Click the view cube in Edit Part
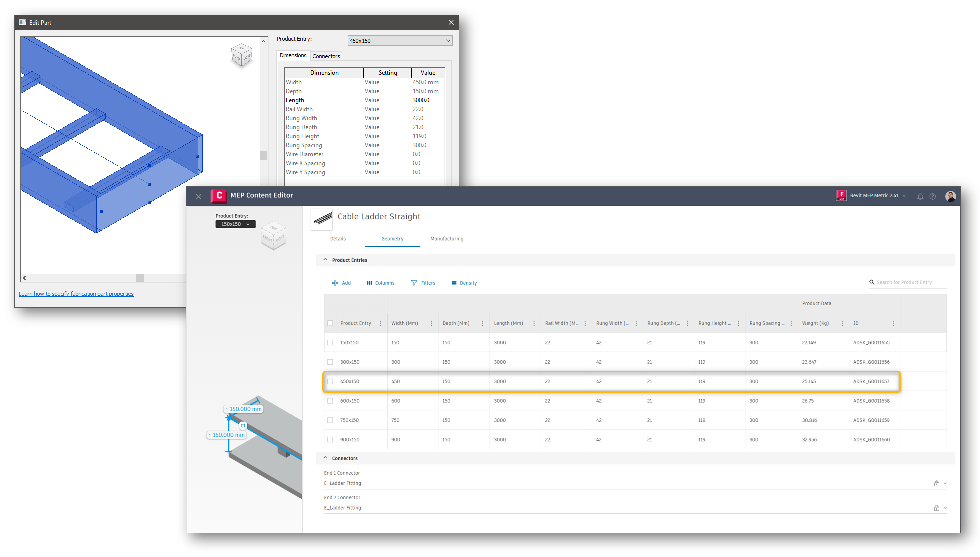 click(242, 55)
